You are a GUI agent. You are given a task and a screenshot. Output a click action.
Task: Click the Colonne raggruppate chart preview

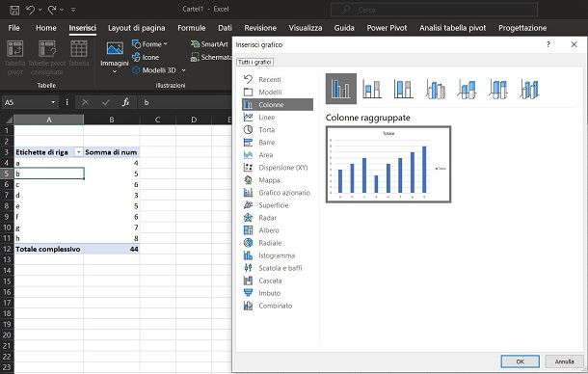pos(388,164)
